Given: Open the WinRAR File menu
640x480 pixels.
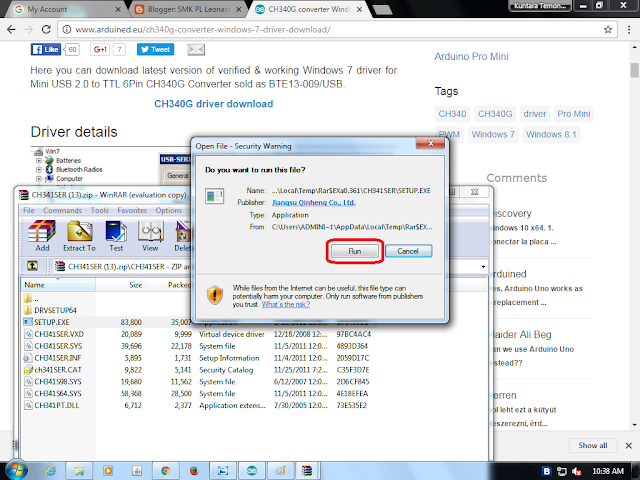Looking at the screenshot, I should tap(29, 210).
